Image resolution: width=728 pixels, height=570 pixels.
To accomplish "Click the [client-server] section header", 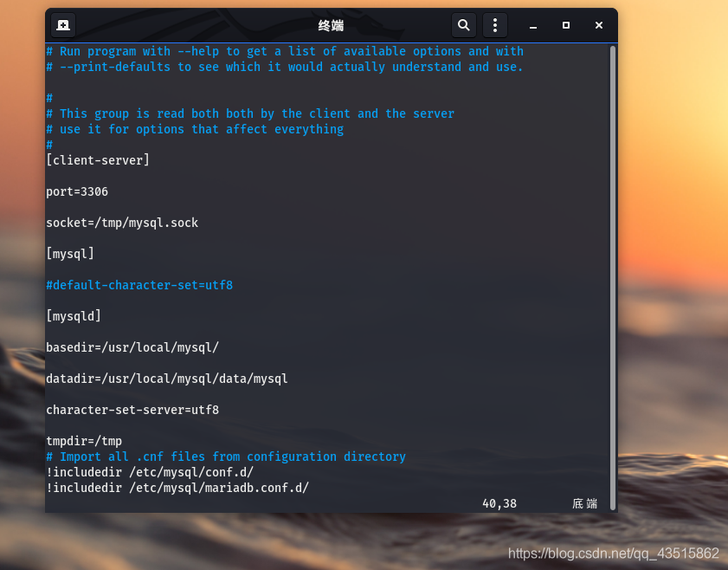I will click(x=98, y=160).
